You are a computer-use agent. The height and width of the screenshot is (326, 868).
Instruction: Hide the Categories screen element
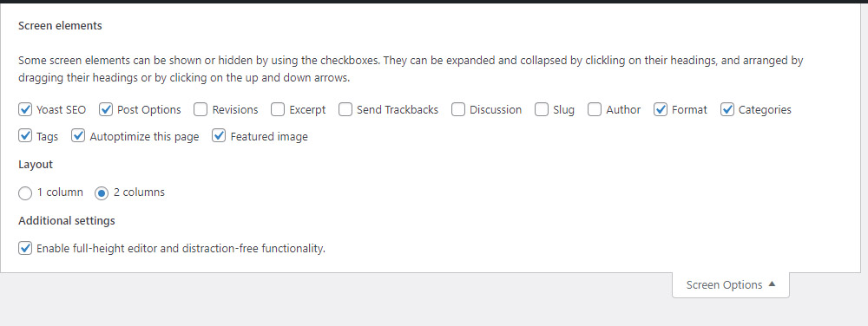point(727,109)
